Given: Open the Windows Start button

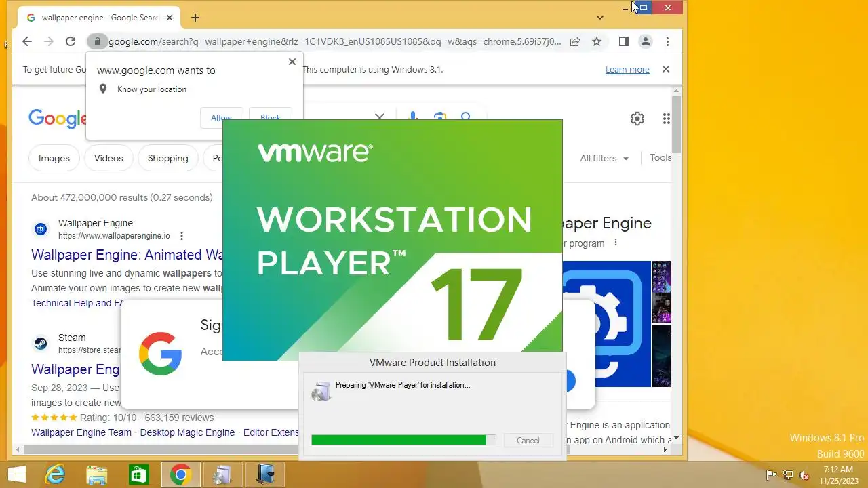Looking at the screenshot, I should point(17,474).
